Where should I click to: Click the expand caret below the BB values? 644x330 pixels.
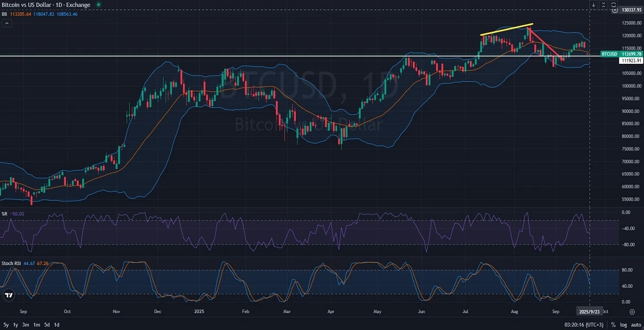[6, 23]
